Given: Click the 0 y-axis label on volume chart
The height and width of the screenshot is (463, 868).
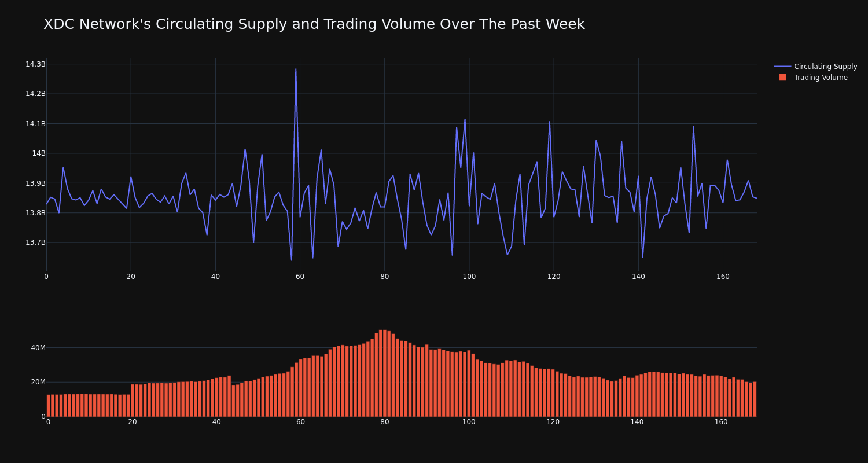Looking at the screenshot, I should pos(43,416).
